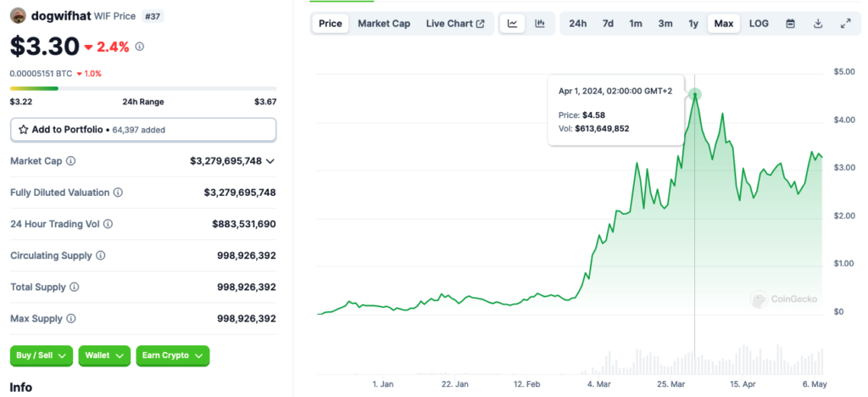The image size is (868, 397).
Task: Toggle LOG scale on the chart
Action: pyautogui.click(x=759, y=24)
